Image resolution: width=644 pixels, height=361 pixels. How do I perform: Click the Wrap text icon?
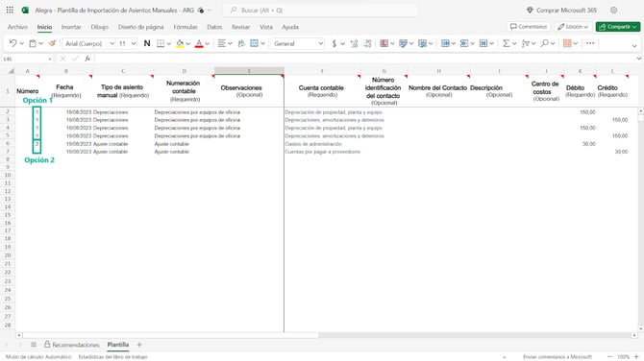tap(241, 43)
